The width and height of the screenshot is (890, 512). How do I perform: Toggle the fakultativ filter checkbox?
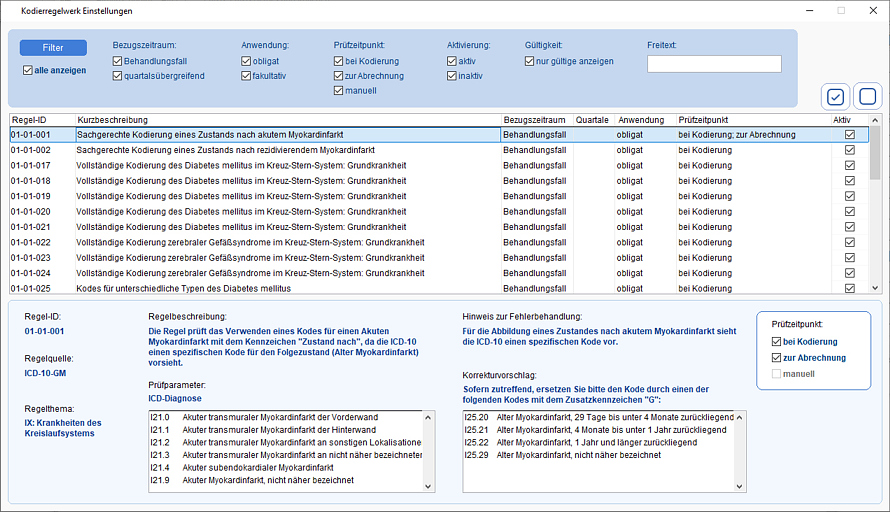click(246, 75)
